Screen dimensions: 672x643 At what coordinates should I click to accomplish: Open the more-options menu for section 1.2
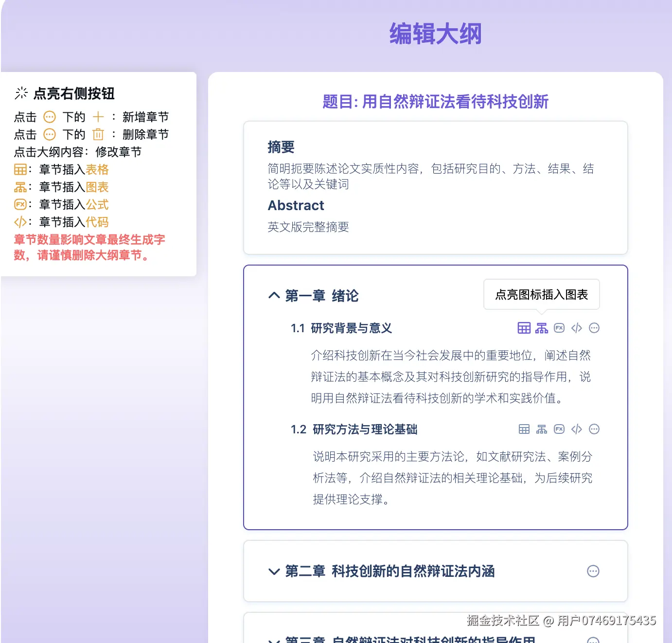pos(594,429)
